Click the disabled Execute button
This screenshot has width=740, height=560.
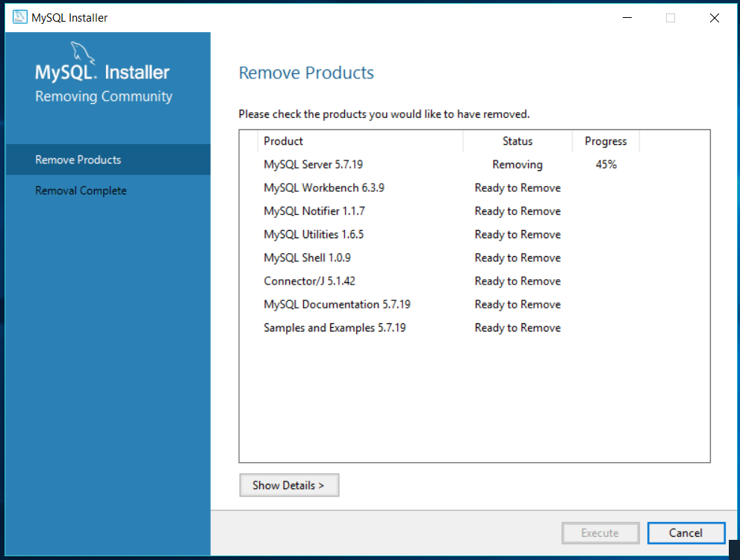coord(600,532)
